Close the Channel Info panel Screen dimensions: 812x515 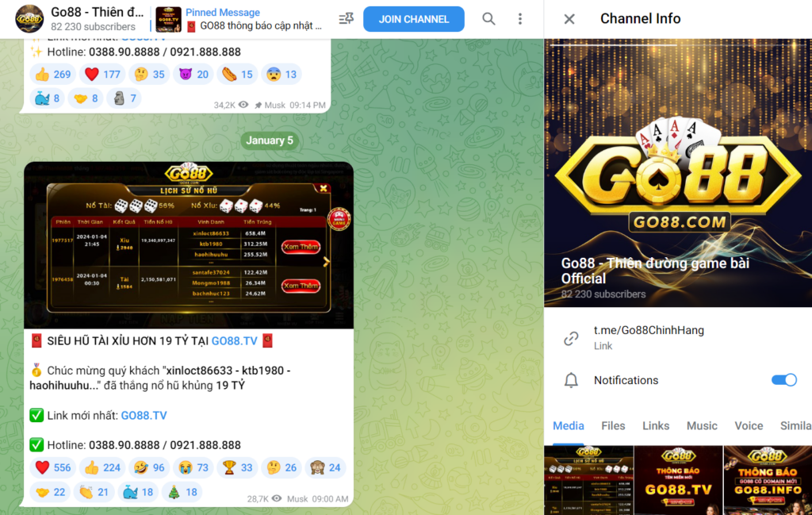point(569,19)
